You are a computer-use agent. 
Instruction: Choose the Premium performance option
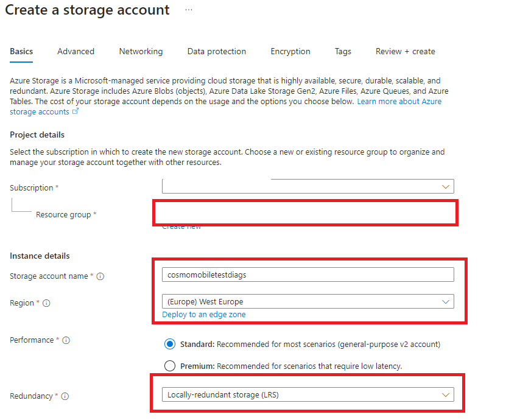(170, 365)
